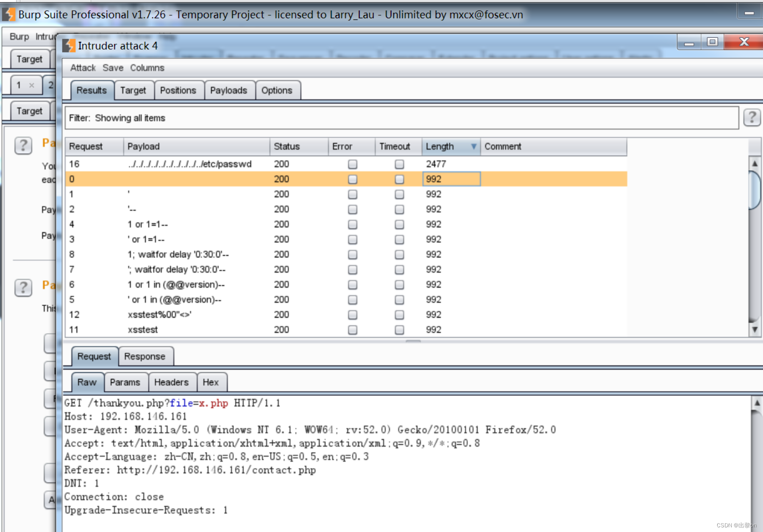Click results table scroll down arrow
This screenshot has height=532, width=763.
(x=755, y=329)
